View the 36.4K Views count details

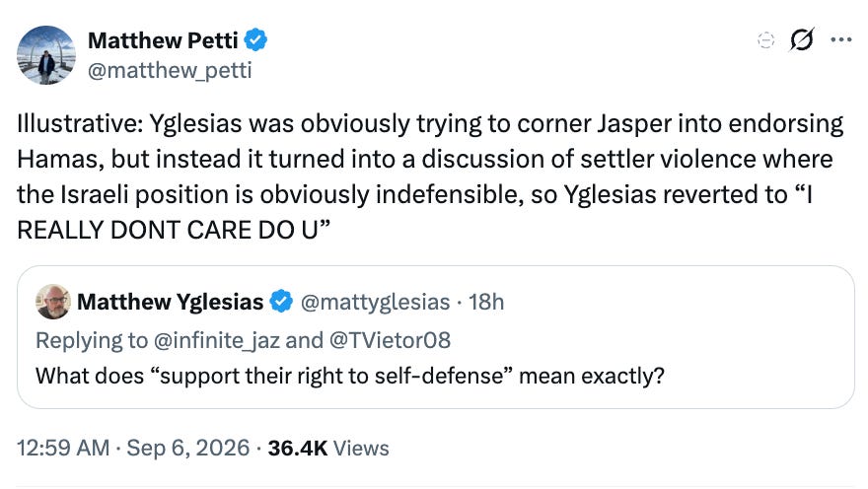click(328, 448)
